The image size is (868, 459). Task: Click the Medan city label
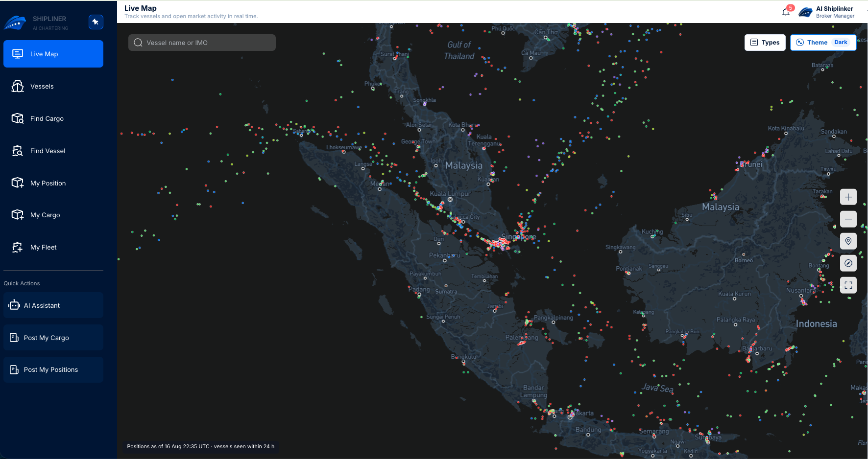380,184
